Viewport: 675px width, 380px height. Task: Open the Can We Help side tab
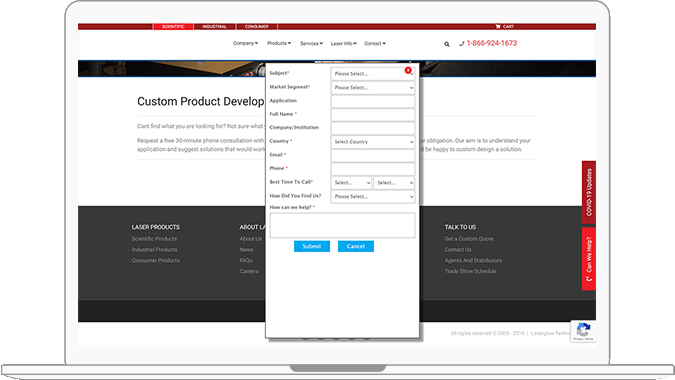pyautogui.click(x=589, y=259)
